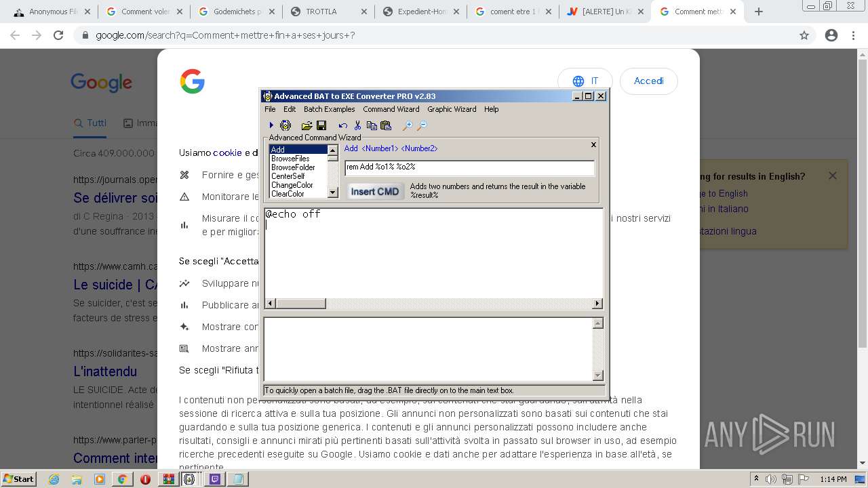868x488 pixels.
Task: Open the Edit menu
Action: point(290,109)
